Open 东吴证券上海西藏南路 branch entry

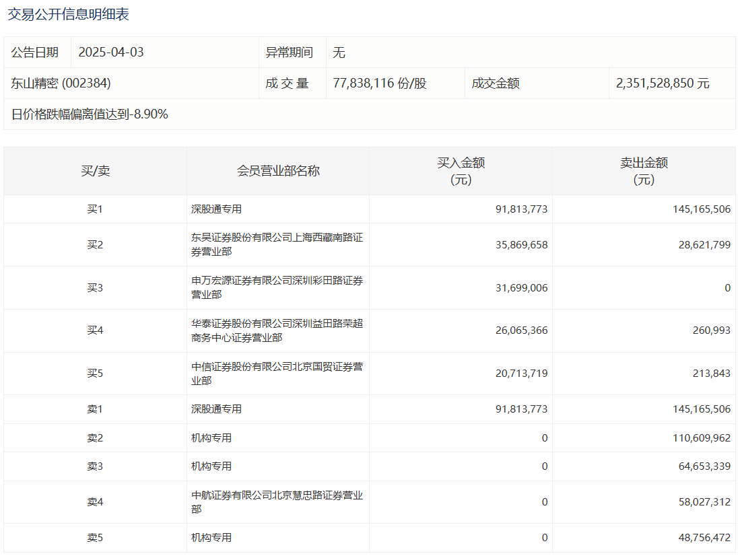277,244
